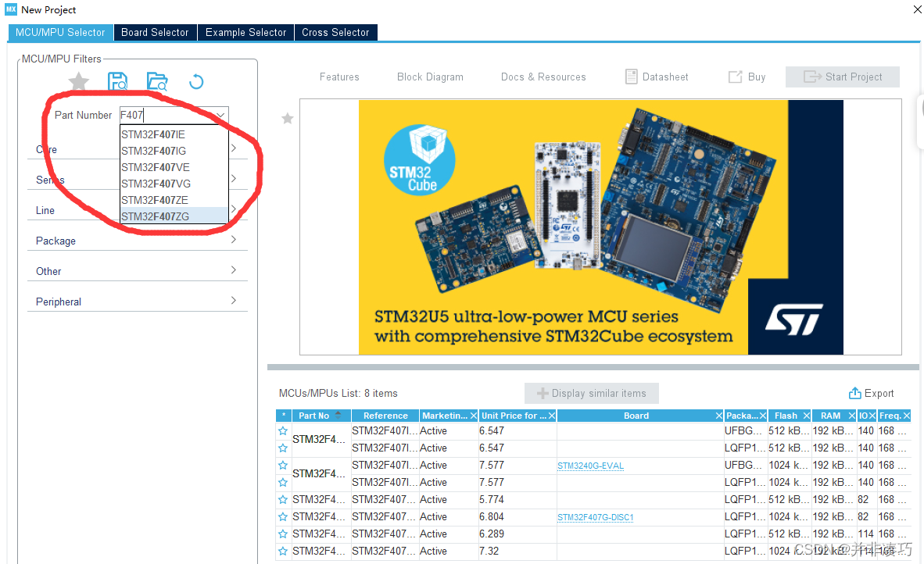Image resolution: width=924 pixels, height=564 pixels.
Task: Expand the Package filter section
Action: click(234, 240)
